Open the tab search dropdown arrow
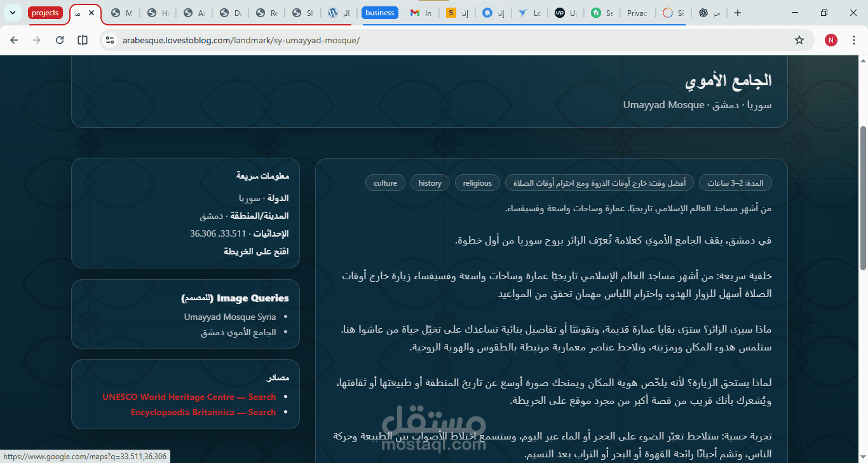The height and width of the screenshot is (463, 868). point(12,13)
